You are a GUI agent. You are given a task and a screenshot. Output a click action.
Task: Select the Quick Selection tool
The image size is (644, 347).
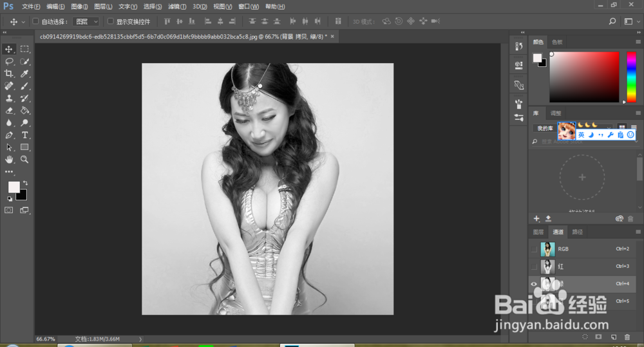pyautogui.click(x=24, y=62)
